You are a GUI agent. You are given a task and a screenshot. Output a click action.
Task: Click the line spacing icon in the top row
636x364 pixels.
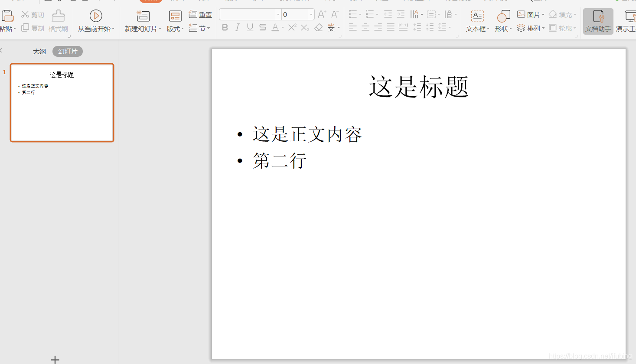tap(449, 14)
